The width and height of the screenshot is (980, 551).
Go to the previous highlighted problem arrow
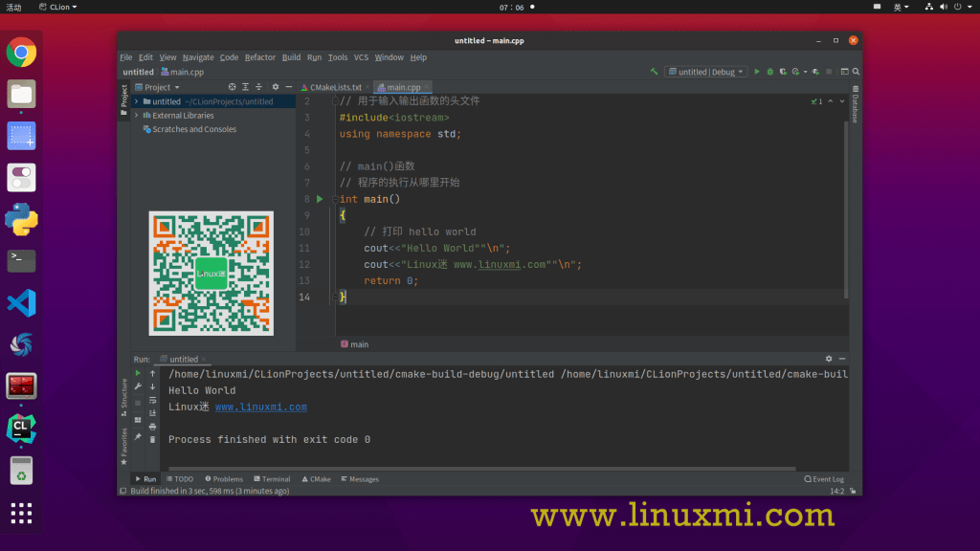(830, 101)
